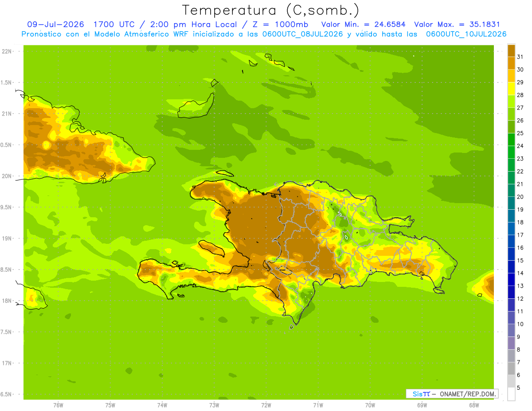Image resolution: width=532 pixels, height=411 pixels.
Task: Click legend value "8"
Action: coord(518,350)
